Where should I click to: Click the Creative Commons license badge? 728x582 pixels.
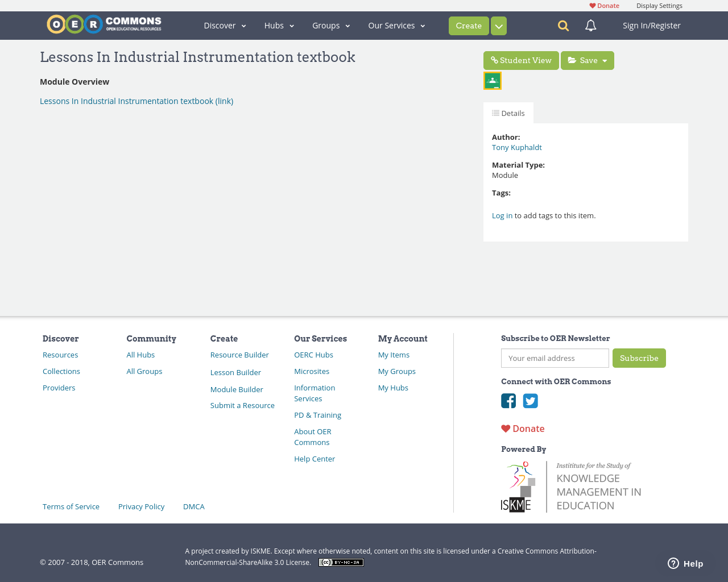pos(341,562)
